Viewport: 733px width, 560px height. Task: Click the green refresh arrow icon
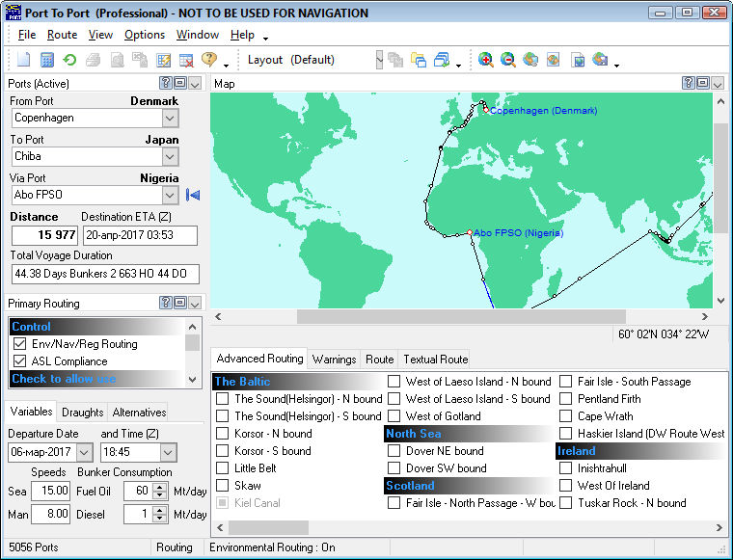point(69,60)
